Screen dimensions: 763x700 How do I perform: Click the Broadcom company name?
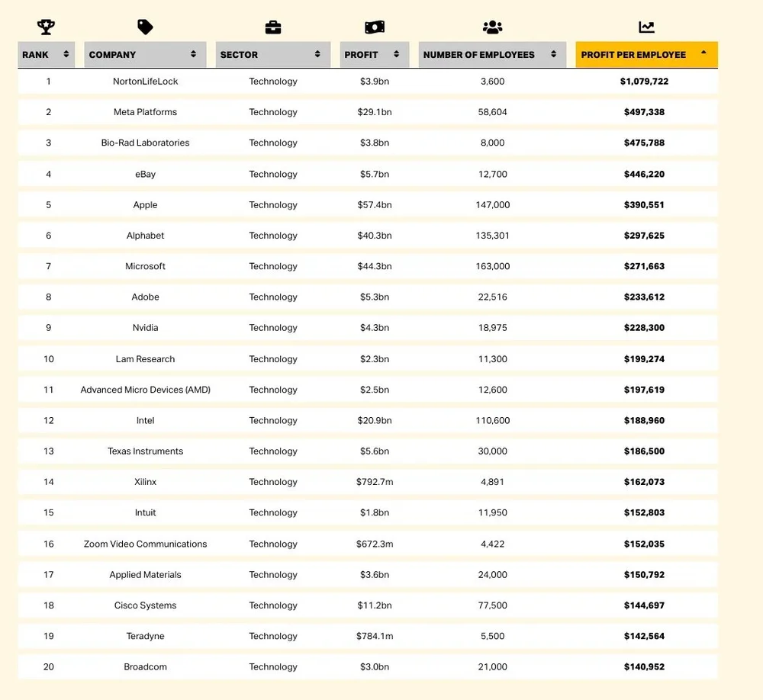coord(145,666)
